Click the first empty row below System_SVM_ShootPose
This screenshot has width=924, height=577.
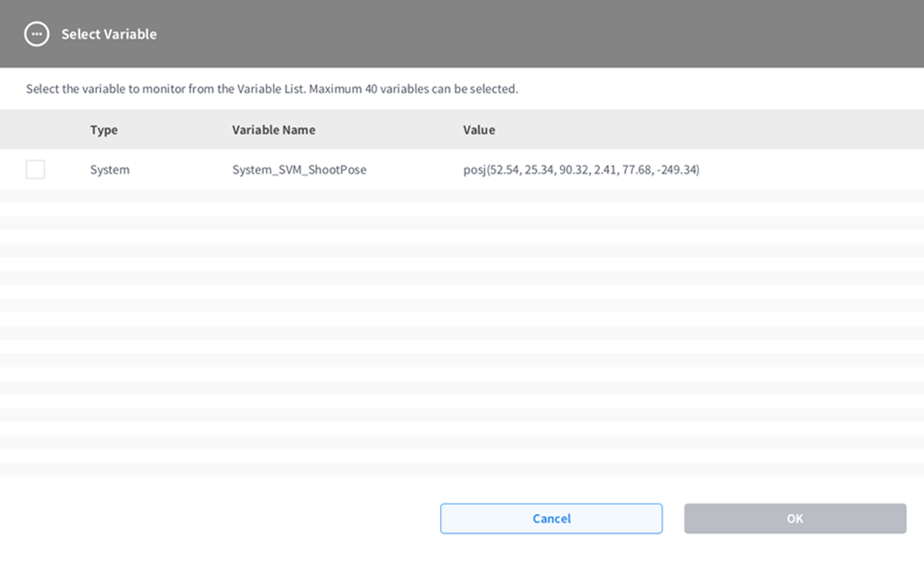point(461,196)
